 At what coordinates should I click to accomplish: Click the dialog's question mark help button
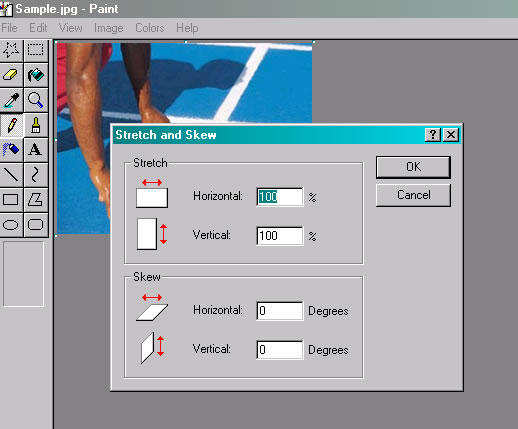(433, 135)
